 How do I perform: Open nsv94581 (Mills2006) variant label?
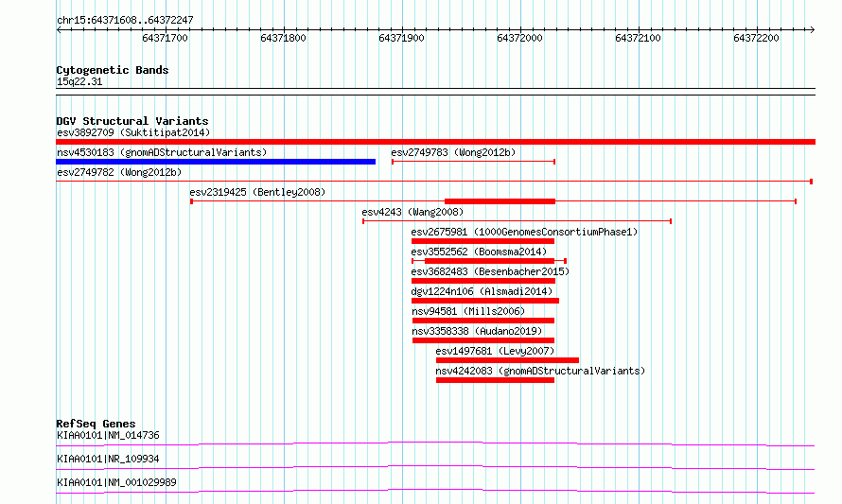point(468,311)
